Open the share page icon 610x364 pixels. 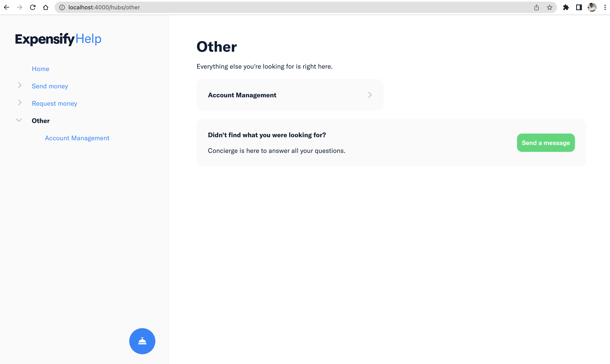tap(537, 7)
